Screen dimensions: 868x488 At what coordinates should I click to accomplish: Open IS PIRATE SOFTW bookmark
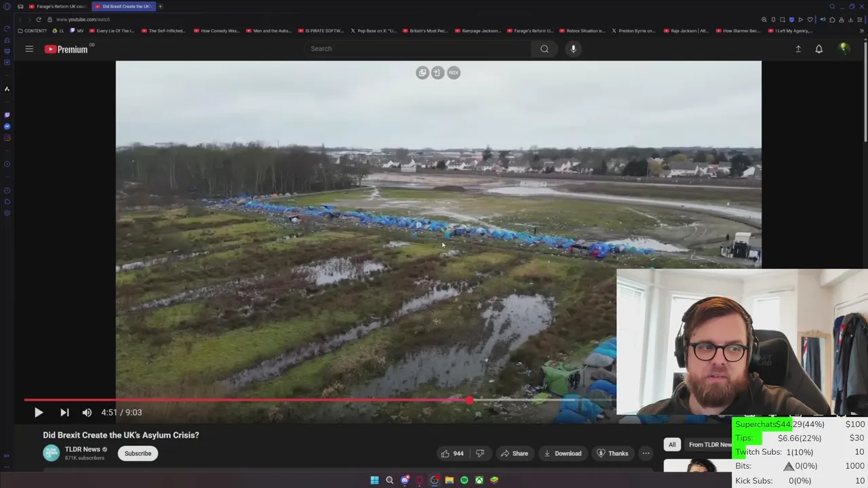click(321, 30)
